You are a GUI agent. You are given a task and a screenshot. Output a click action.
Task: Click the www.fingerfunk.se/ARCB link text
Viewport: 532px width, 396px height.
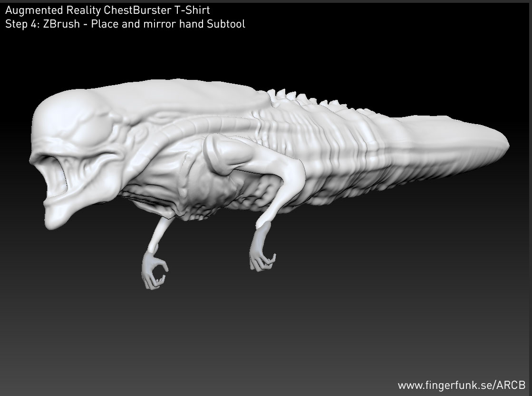coord(462,385)
